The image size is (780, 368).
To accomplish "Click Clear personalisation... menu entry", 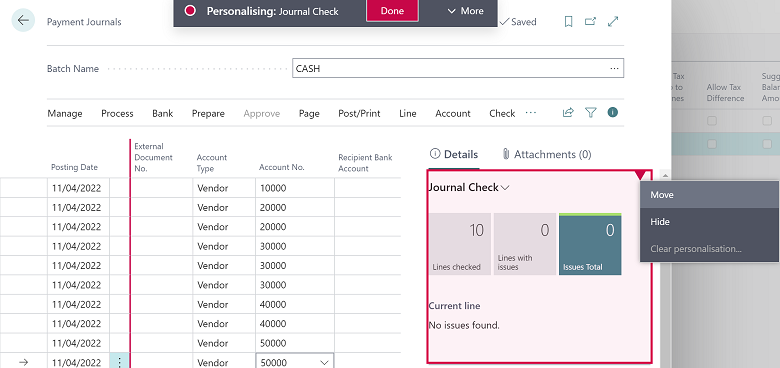I will pyautogui.click(x=709, y=249).
